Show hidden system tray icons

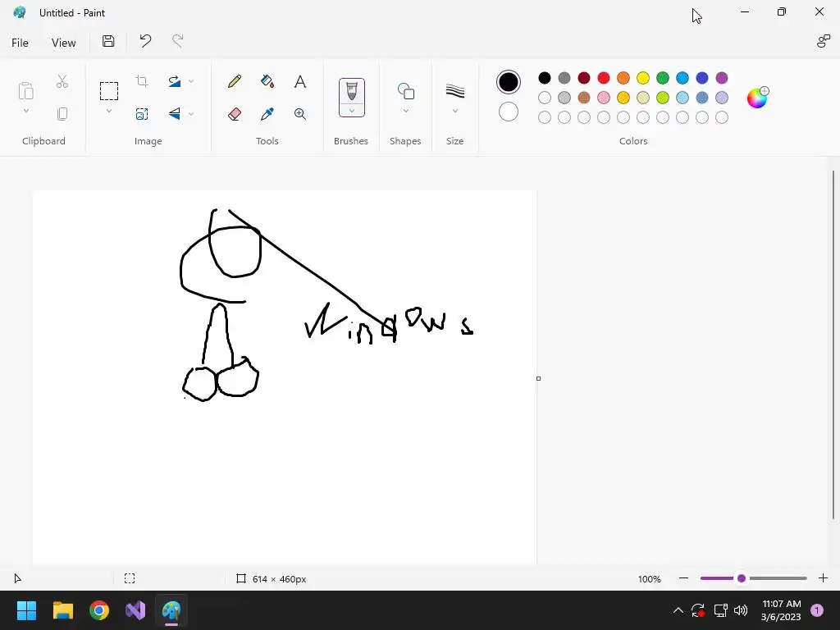click(678, 610)
